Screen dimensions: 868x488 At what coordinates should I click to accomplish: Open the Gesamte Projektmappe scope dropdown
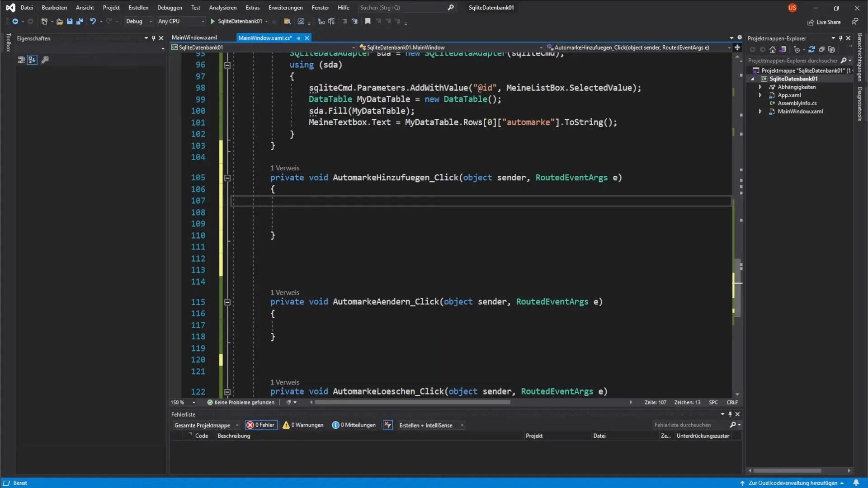206,425
